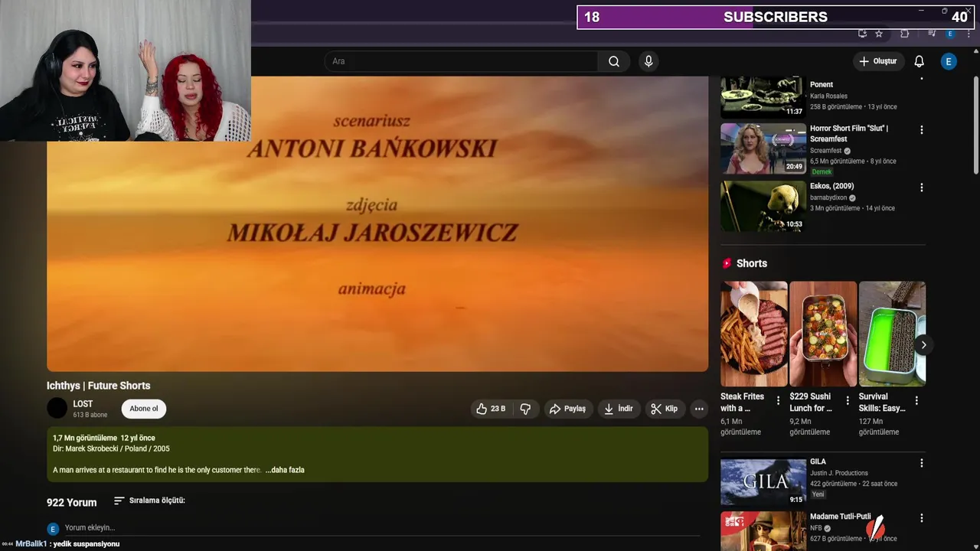Screen dimensions: 980x551
Task: Click the Yorum ekleyin comment field
Action: [381, 528]
